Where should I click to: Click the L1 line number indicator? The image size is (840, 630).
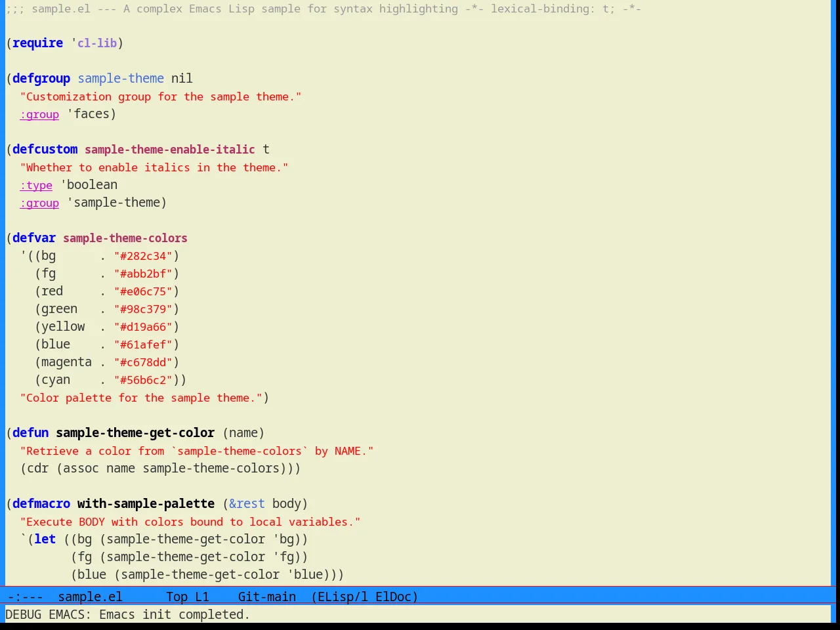point(202,597)
